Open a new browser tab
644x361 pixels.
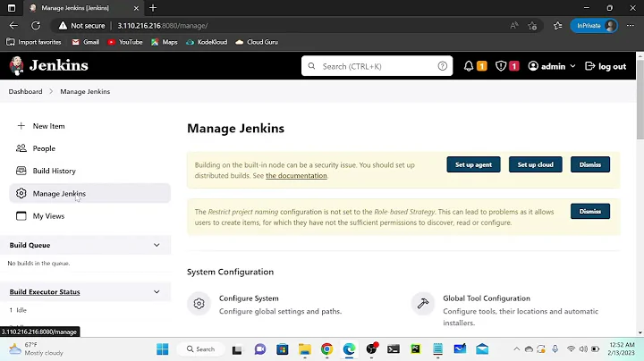tap(153, 8)
